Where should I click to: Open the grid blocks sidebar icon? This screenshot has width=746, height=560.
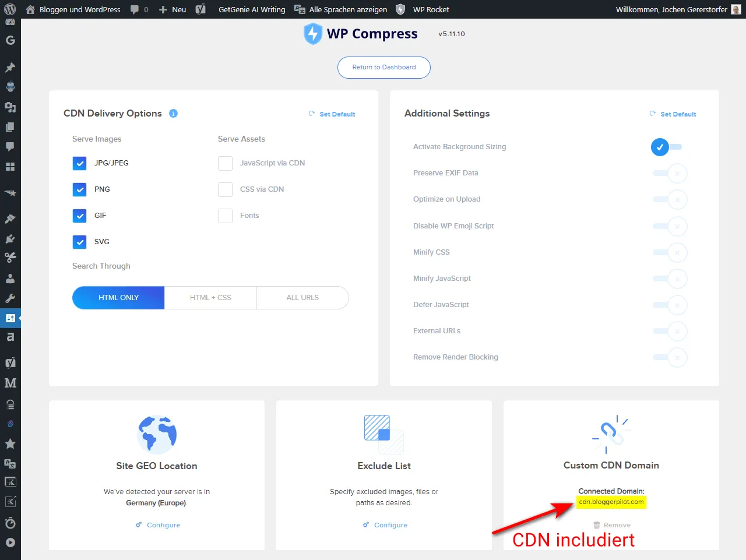coord(10,166)
